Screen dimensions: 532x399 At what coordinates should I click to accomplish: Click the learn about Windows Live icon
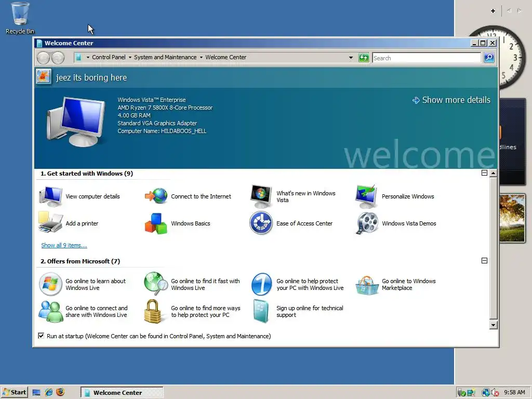50,284
